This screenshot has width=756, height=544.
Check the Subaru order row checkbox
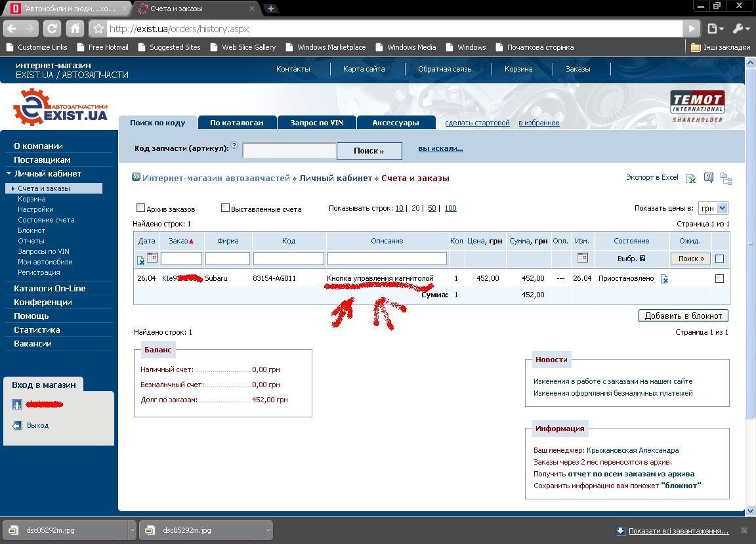pos(720,278)
